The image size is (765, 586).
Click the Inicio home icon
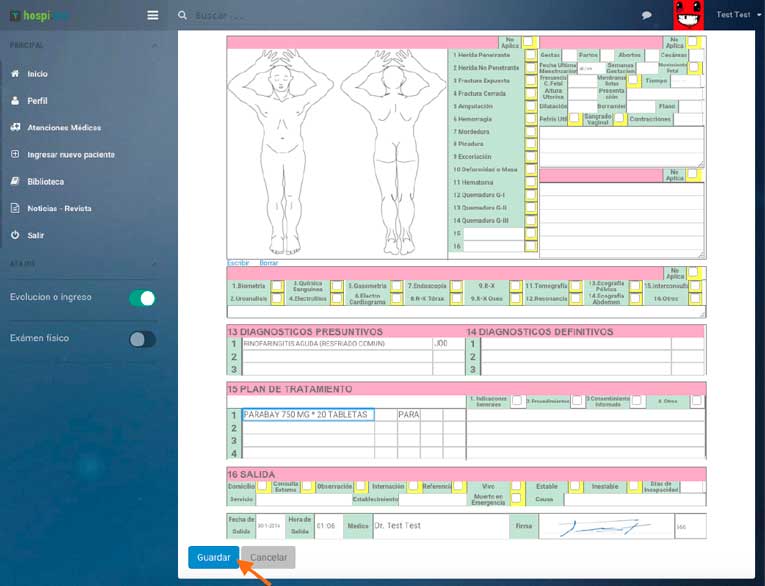(x=15, y=74)
